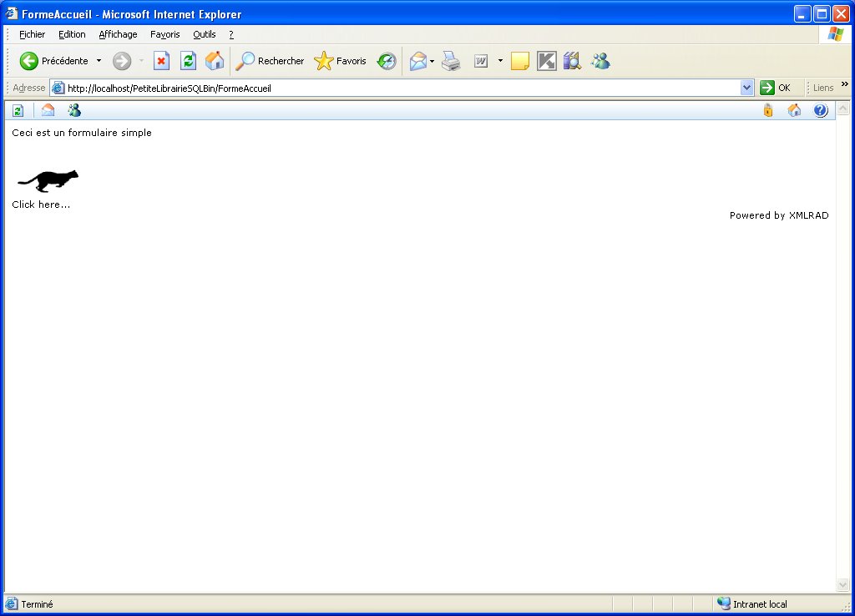The width and height of the screenshot is (855, 616).
Task: Click inside the address URL field
Action: [401, 88]
